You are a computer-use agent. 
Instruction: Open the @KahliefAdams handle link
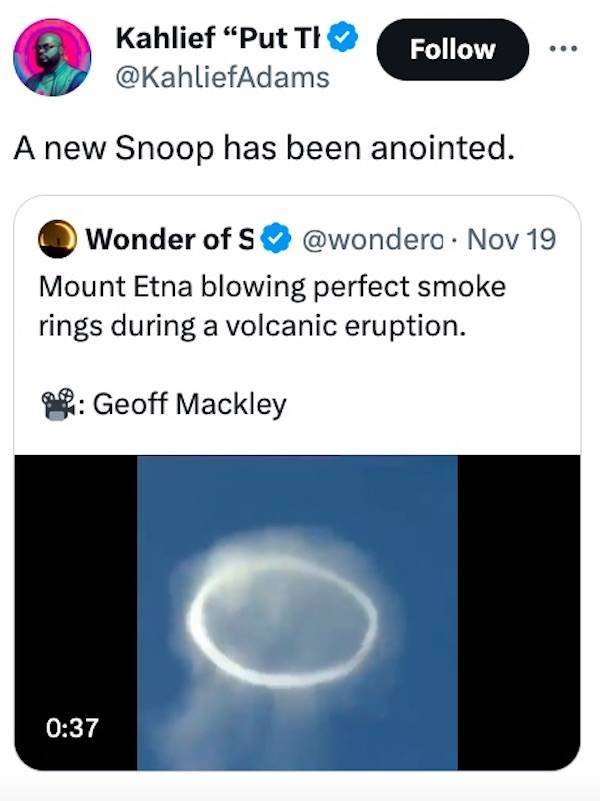[x=222, y=76]
